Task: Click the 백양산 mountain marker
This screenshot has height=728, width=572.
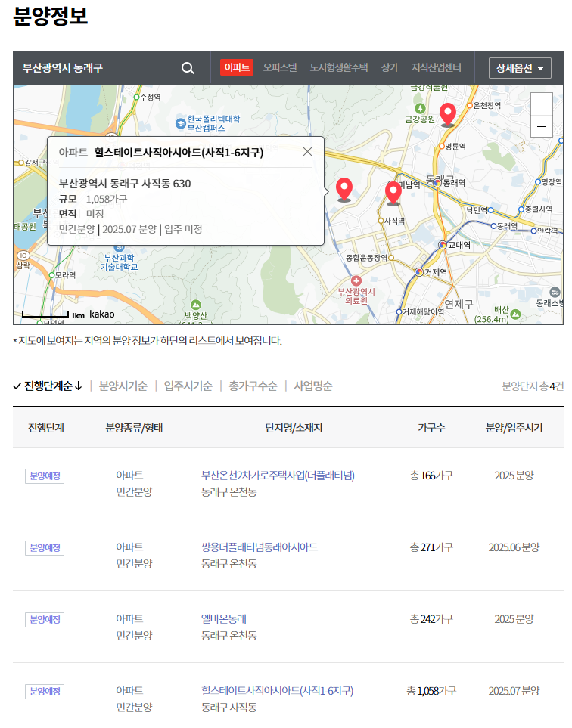Action: tap(196, 305)
